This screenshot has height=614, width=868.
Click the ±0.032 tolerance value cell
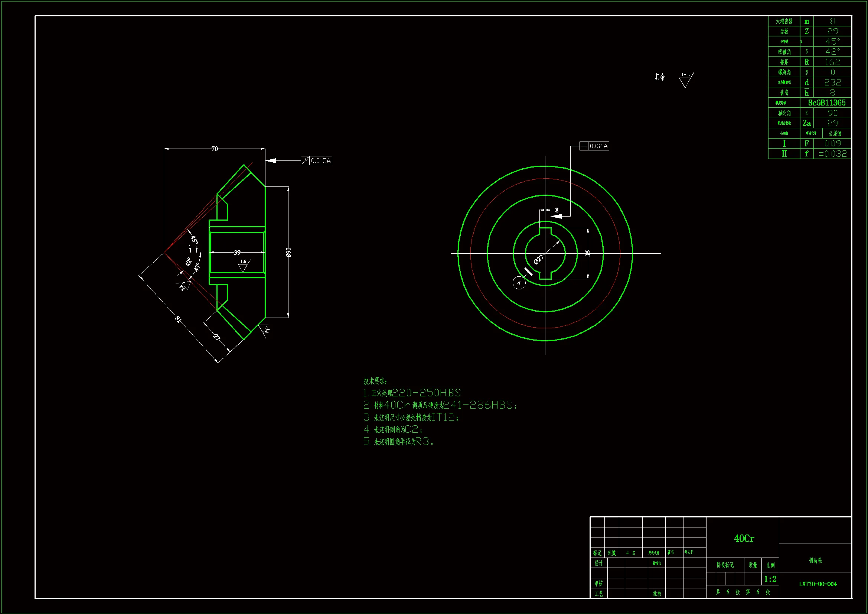[832, 154]
